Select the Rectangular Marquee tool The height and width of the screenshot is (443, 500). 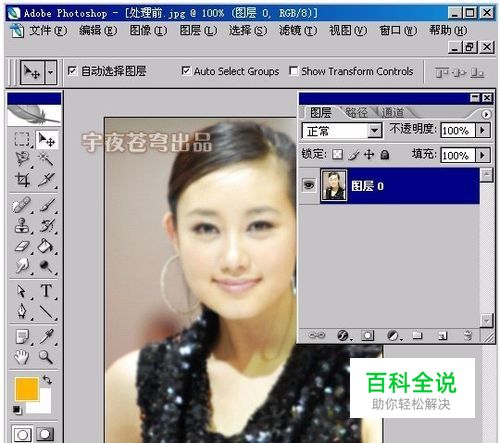click(x=22, y=139)
